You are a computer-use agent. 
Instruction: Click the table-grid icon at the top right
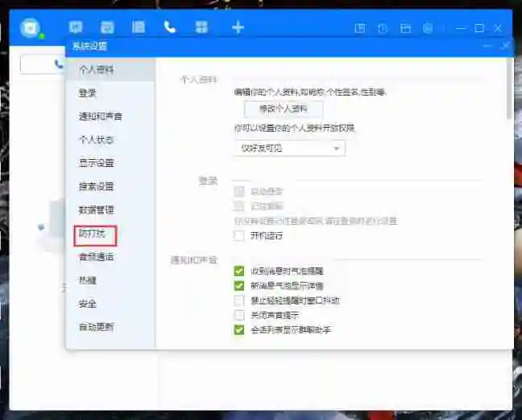405,29
